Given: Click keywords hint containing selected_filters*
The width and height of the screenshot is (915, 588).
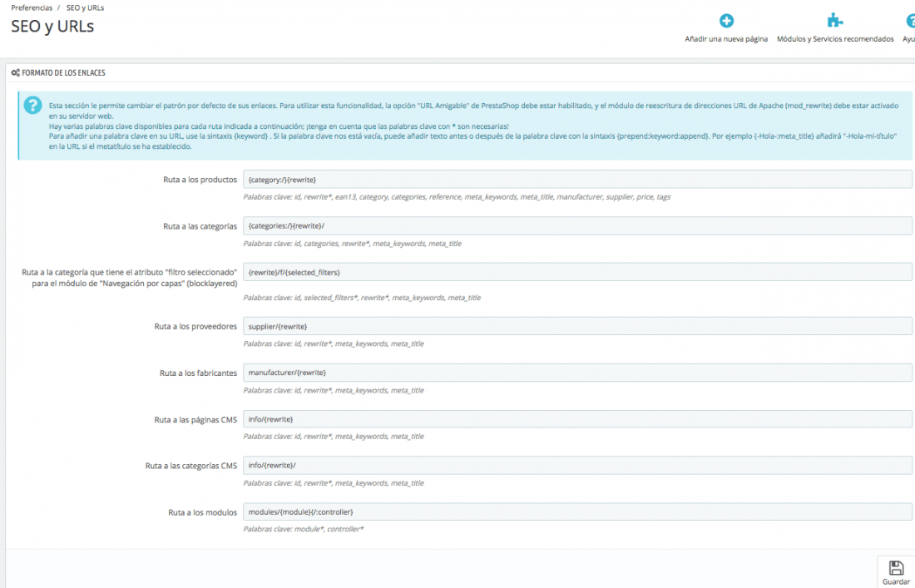Looking at the screenshot, I should 362,298.
